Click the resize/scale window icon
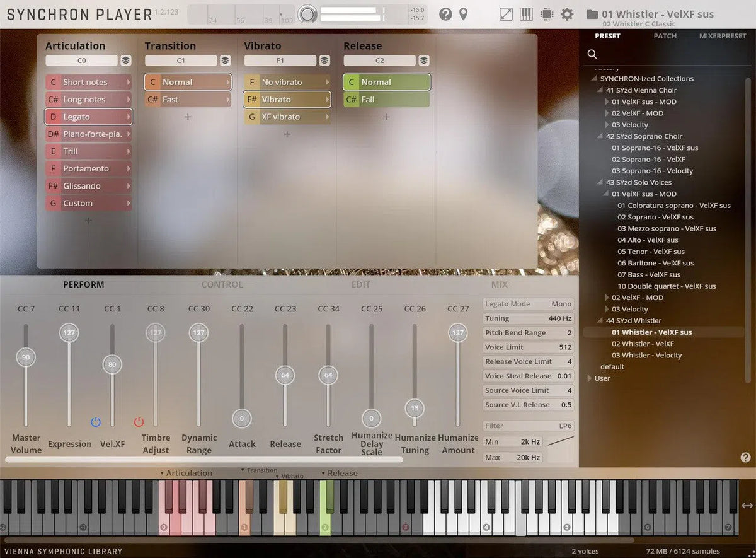Image resolution: width=756 pixels, height=558 pixels. pyautogui.click(x=506, y=14)
